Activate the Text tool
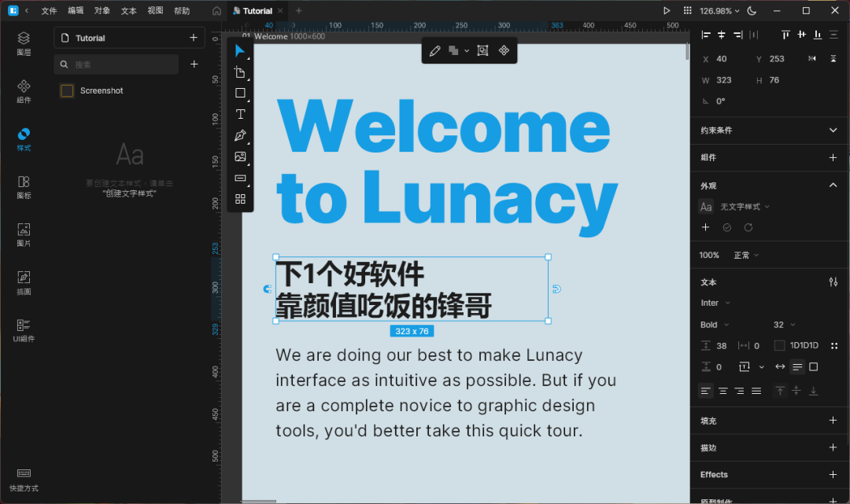 click(x=240, y=114)
